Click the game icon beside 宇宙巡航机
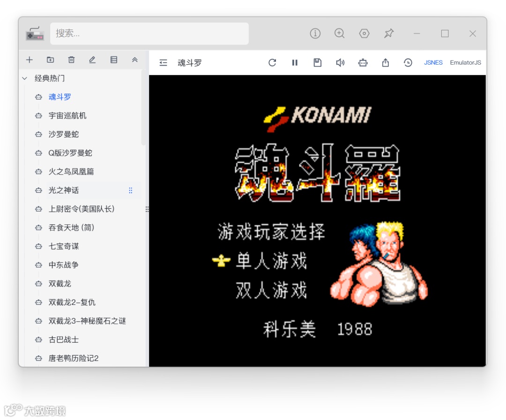Viewport: 506px width, 420px height. pos(39,116)
